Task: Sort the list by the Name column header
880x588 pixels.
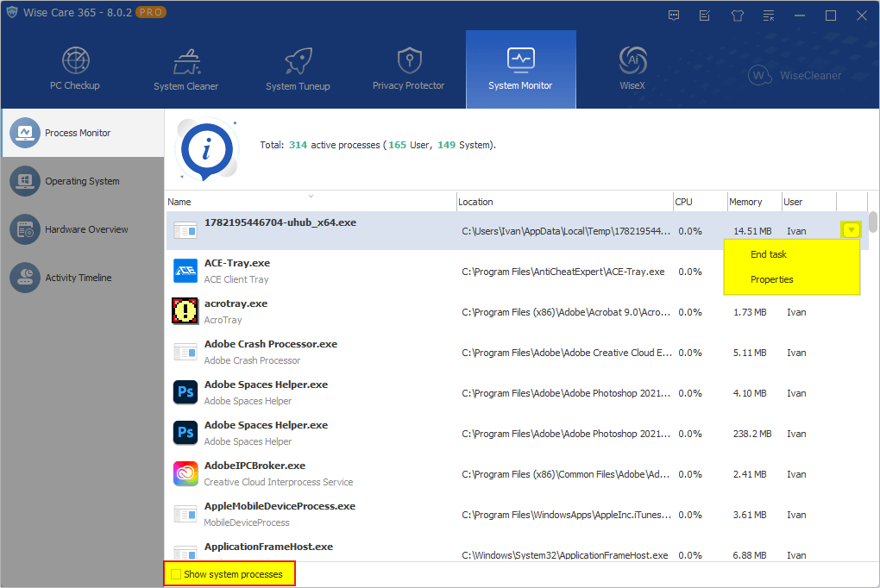Action: [x=311, y=202]
